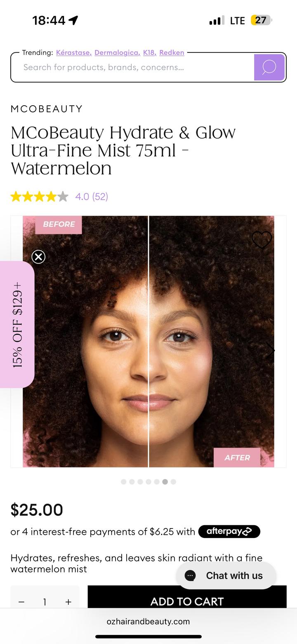Tap the purple search magnifier button
Viewport: 297px width, 644px height.
click(269, 67)
